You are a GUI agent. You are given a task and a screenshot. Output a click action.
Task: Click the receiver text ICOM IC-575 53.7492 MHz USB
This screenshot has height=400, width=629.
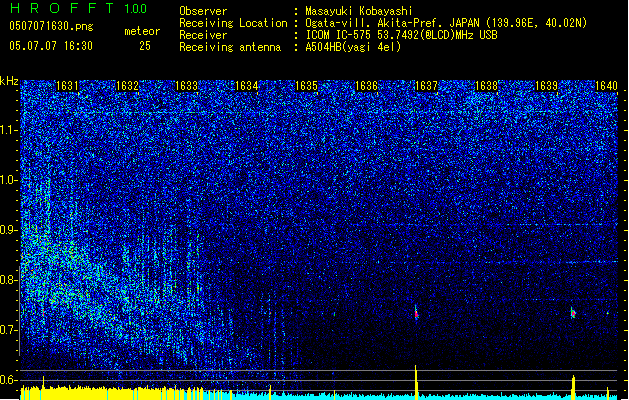[x=401, y=35]
